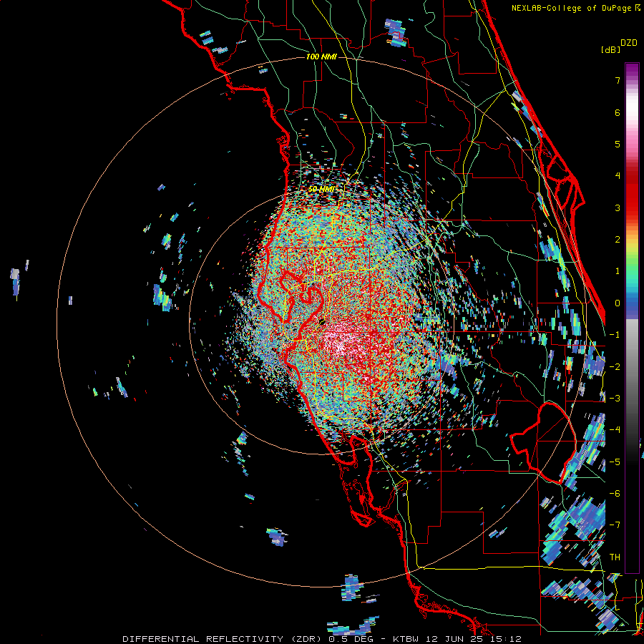644x644 pixels.
Task: Select the 3 dB scale value
Action: (x=618, y=208)
